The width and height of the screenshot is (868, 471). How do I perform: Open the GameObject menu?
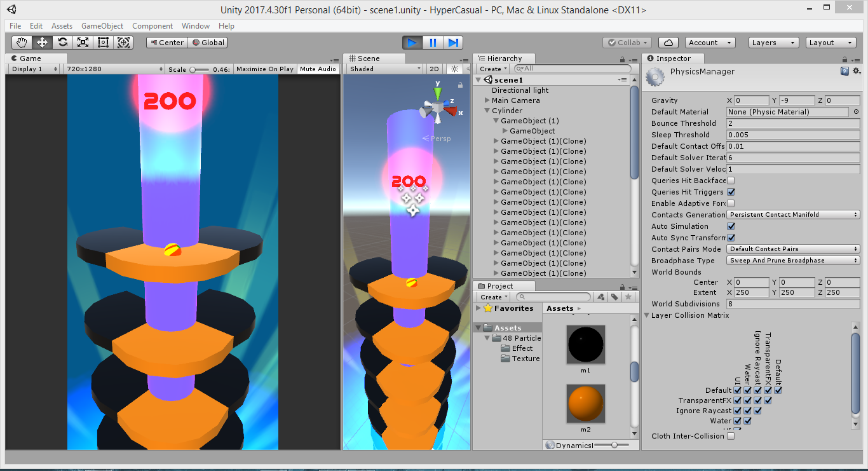pos(102,26)
